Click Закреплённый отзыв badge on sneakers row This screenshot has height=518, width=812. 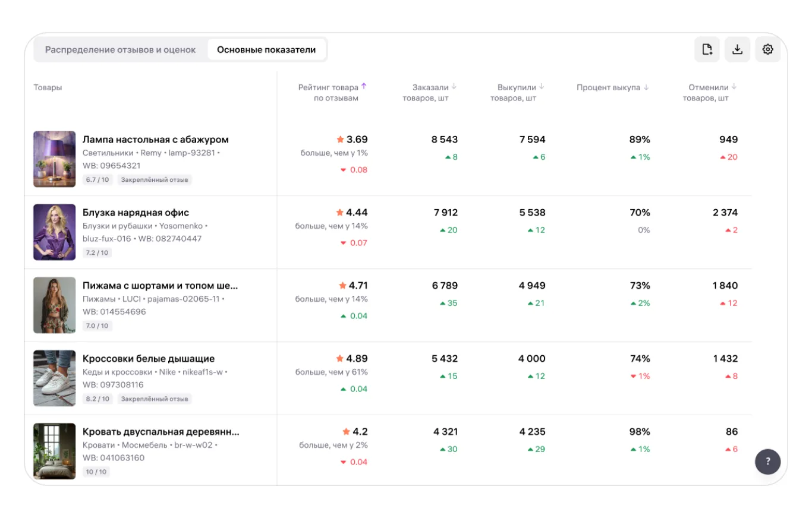(x=155, y=399)
